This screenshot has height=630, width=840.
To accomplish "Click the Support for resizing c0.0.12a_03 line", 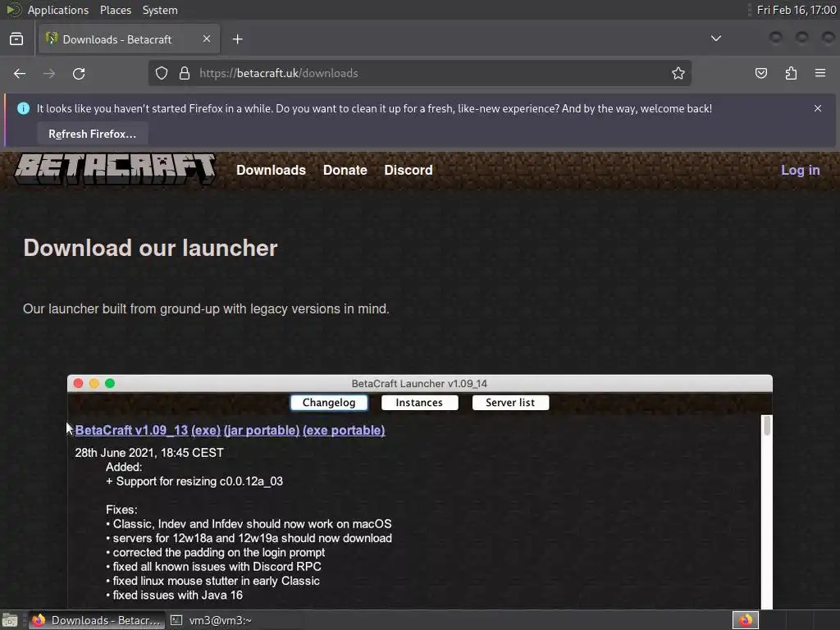I will point(194,481).
